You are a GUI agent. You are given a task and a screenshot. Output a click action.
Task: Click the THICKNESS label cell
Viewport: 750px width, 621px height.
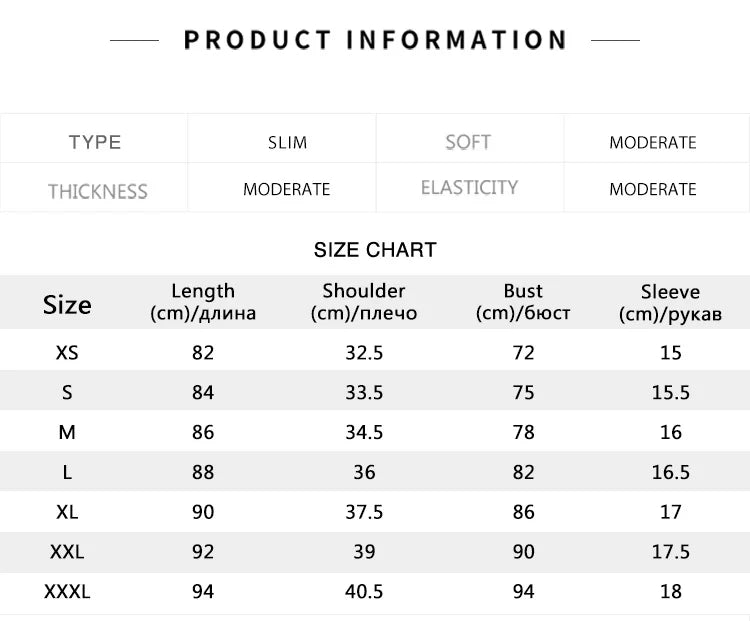coord(97,191)
